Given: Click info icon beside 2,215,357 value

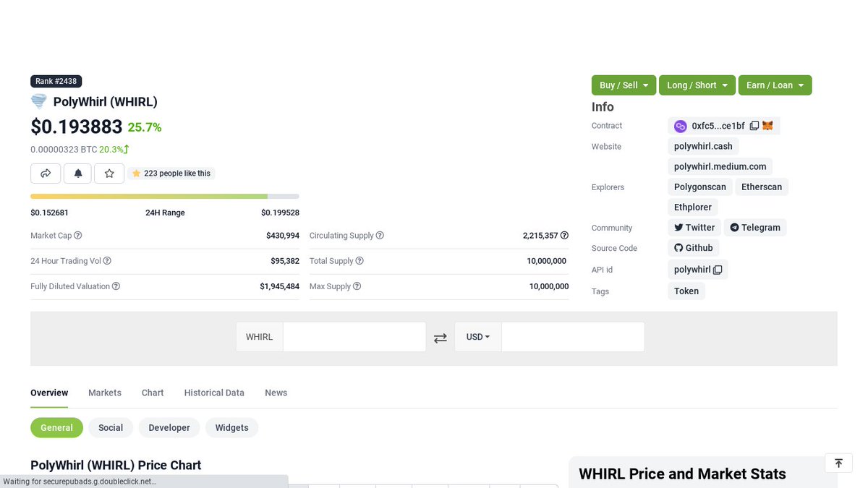Looking at the screenshot, I should 564,236.
